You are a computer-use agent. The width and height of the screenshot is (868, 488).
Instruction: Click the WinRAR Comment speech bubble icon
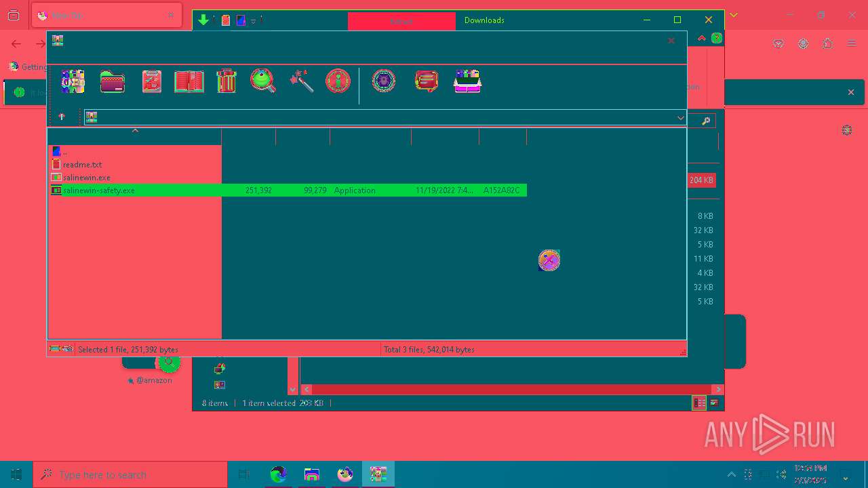click(427, 81)
